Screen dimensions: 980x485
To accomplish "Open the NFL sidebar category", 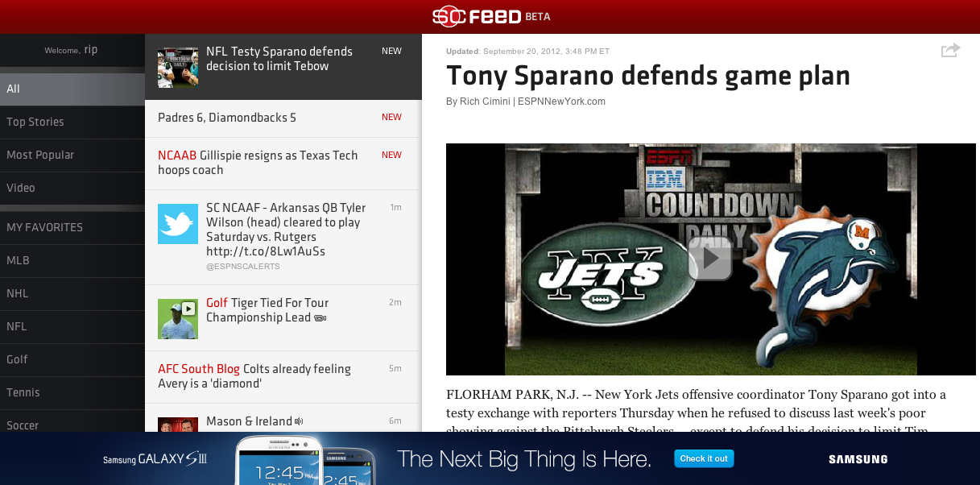I will pyautogui.click(x=72, y=326).
